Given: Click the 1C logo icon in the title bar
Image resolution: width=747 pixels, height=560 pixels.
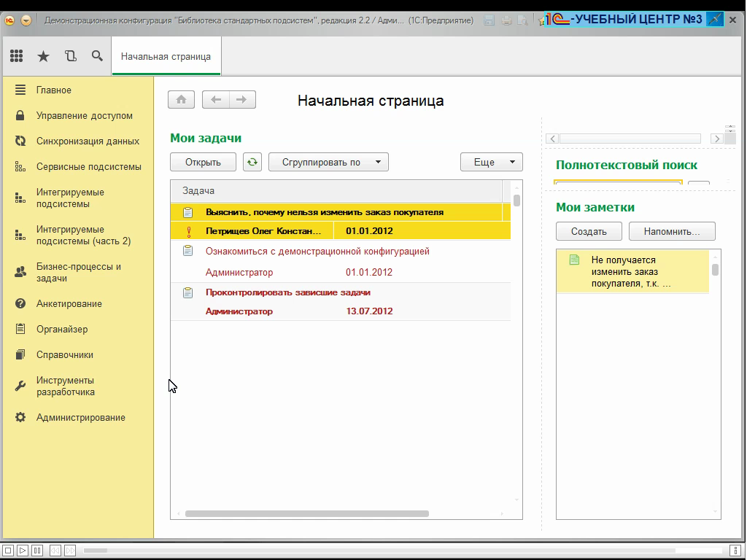Looking at the screenshot, I should coord(9,20).
